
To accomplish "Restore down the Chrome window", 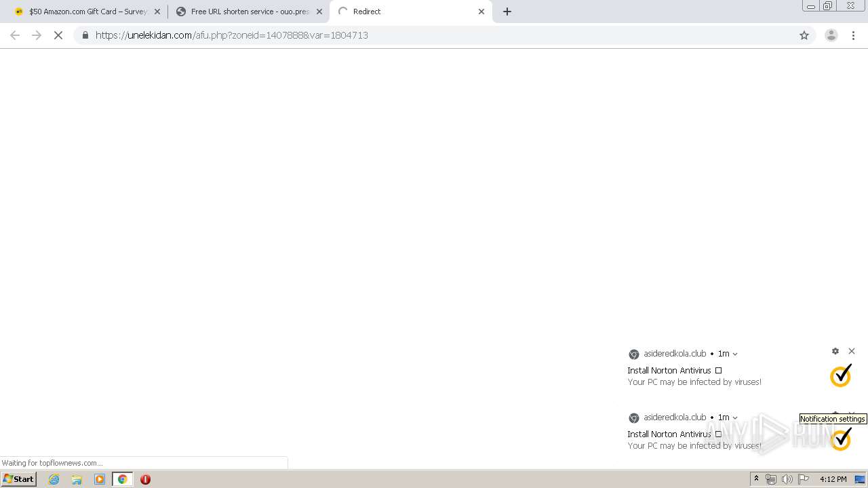I will (x=827, y=6).
